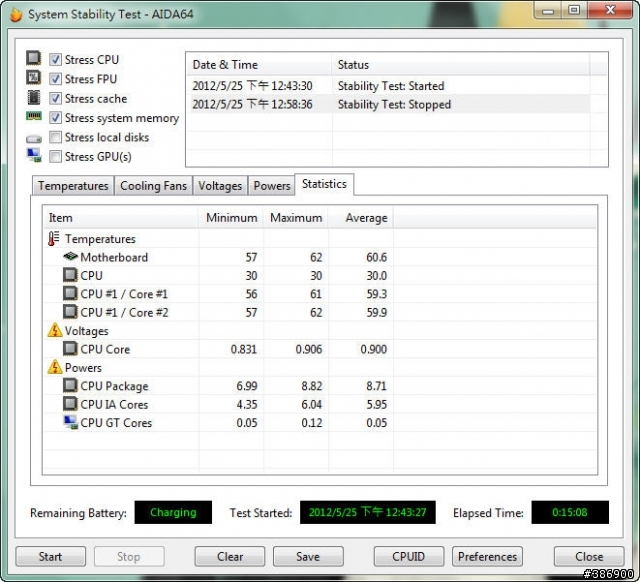Image resolution: width=640 pixels, height=582 pixels.
Task: Click the Close button at bottom right
Action: click(x=589, y=556)
